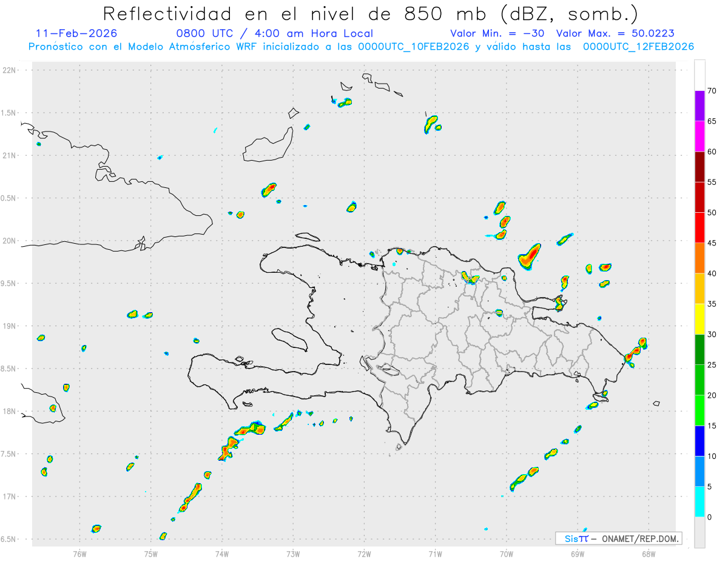
Task: Click the colorbar value label '35'
Action: [712, 304]
